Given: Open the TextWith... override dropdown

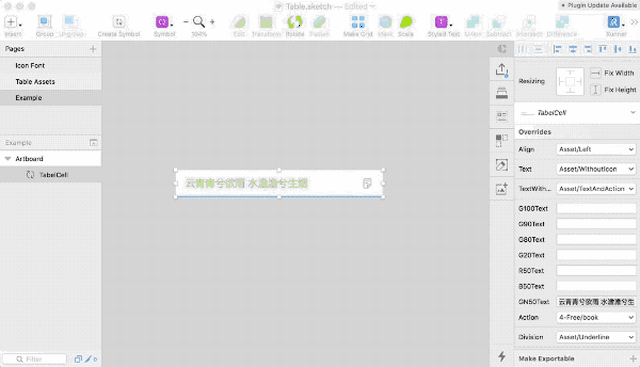Looking at the screenshot, I should [x=596, y=189].
